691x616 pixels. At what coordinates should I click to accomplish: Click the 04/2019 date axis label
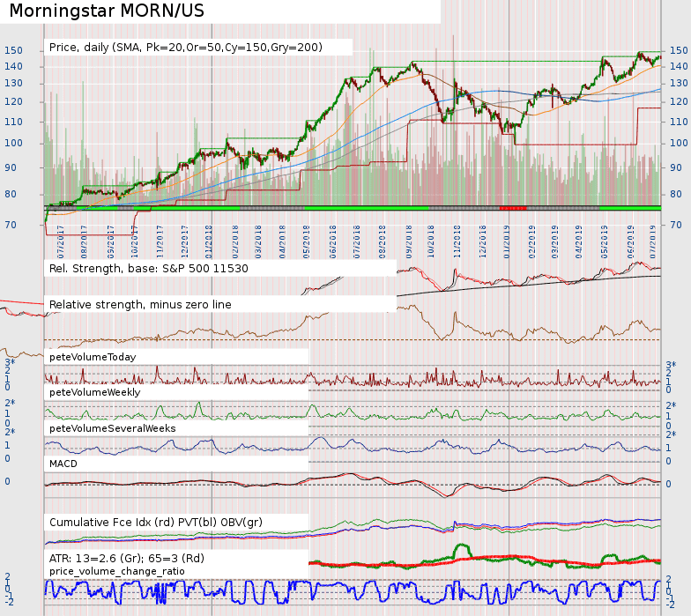click(x=578, y=241)
